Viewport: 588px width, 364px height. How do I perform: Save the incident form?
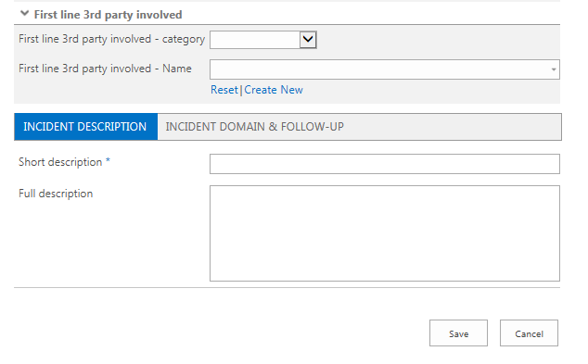pyautogui.click(x=459, y=333)
